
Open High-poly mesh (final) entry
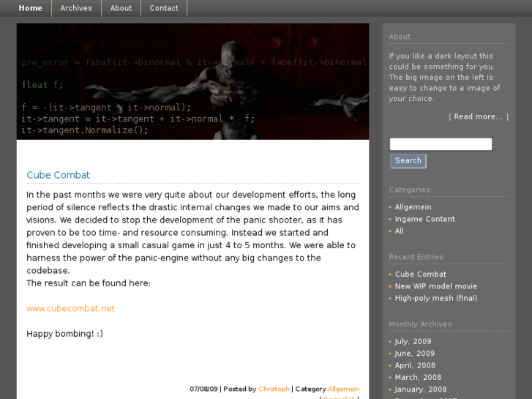point(436,298)
